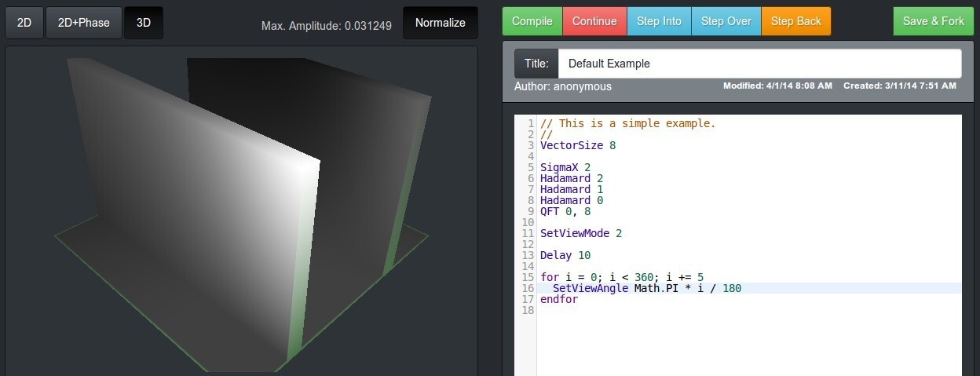Click the red Continue button
Image resolution: width=980 pixels, height=376 pixels.
594,21
